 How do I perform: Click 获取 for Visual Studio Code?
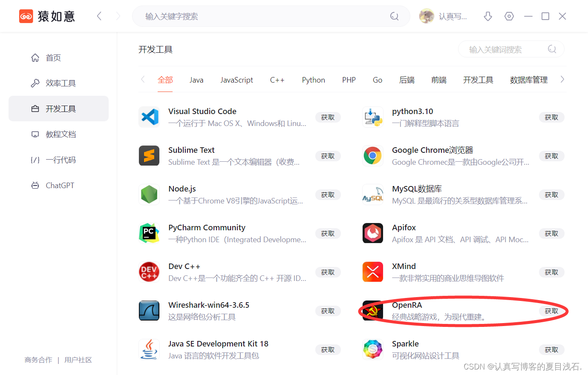(328, 117)
